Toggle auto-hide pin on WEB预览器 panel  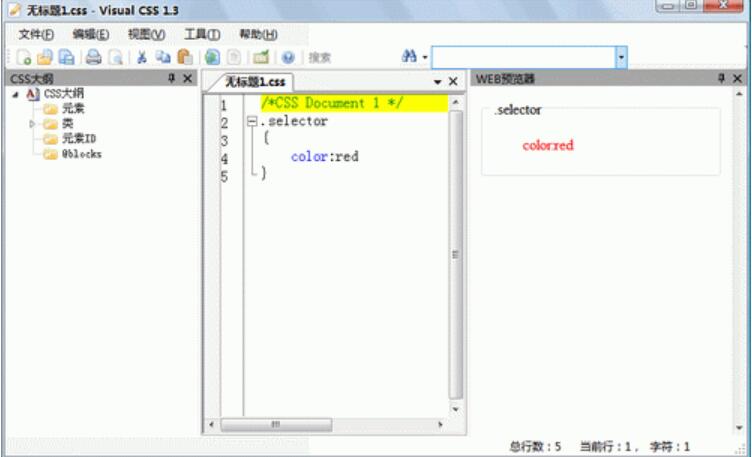(721, 78)
